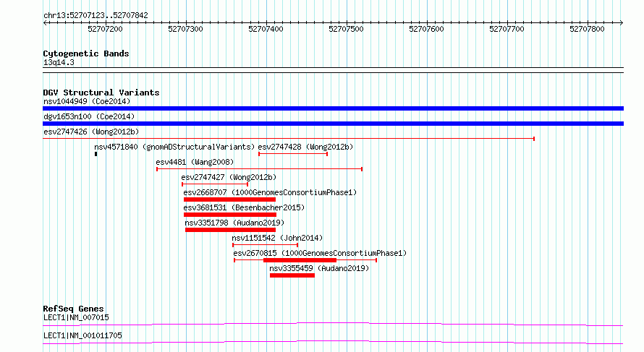Click ruler position 52707600
The width and height of the screenshot is (644, 352).
click(x=426, y=29)
